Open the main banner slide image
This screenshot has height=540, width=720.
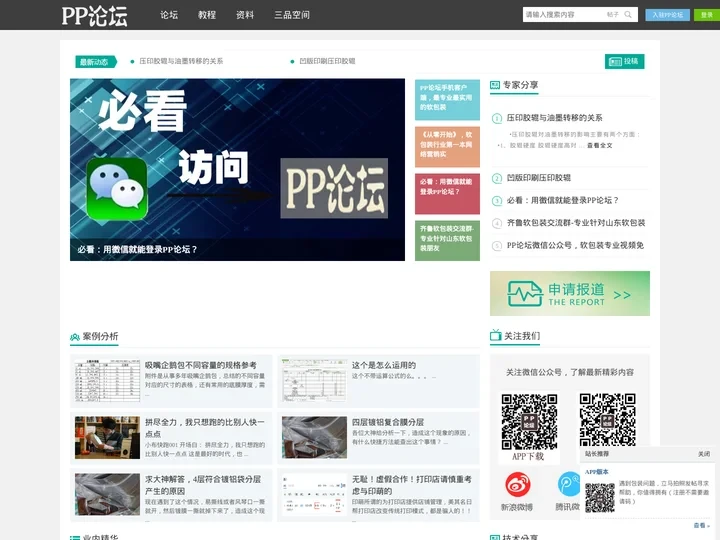237,169
